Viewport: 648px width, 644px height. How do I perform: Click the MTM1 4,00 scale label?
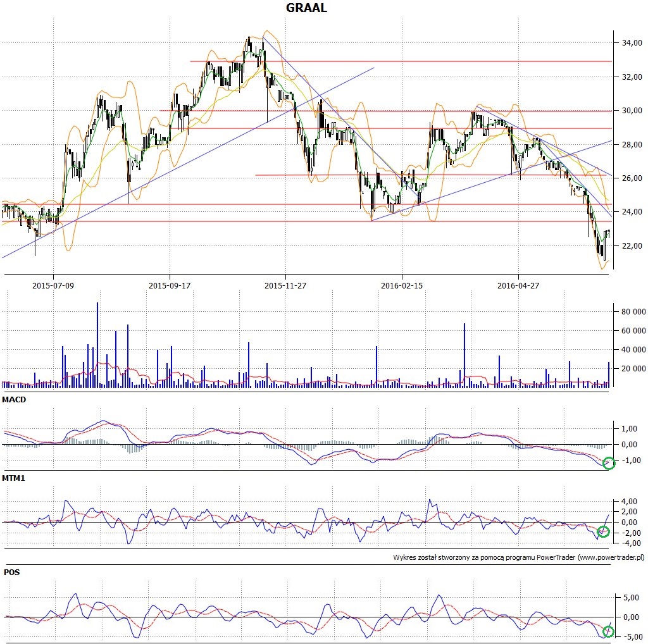[630, 502]
